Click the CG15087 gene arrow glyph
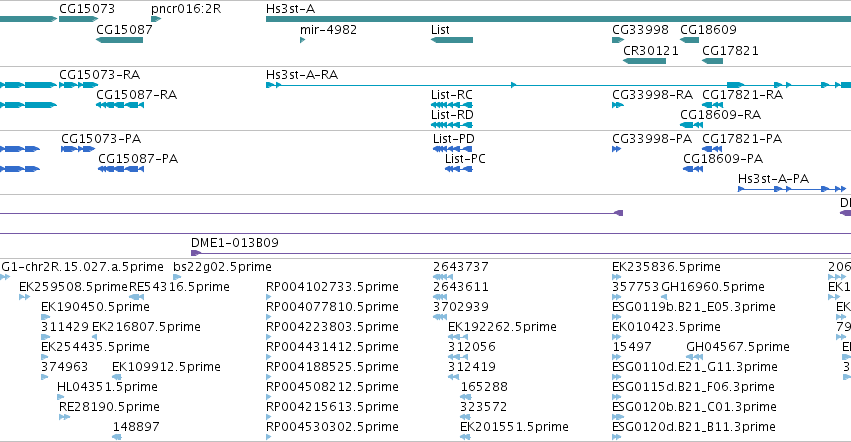This screenshot has width=851, height=442. [x=119, y=40]
